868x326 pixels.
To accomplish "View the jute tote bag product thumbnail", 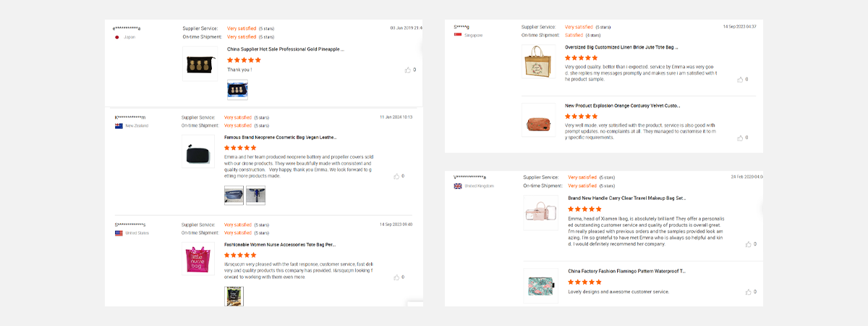I will 538,61.
